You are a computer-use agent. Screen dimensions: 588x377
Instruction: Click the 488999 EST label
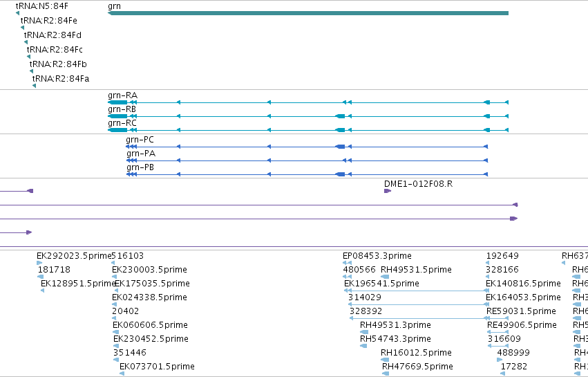(x=513, y=353)
